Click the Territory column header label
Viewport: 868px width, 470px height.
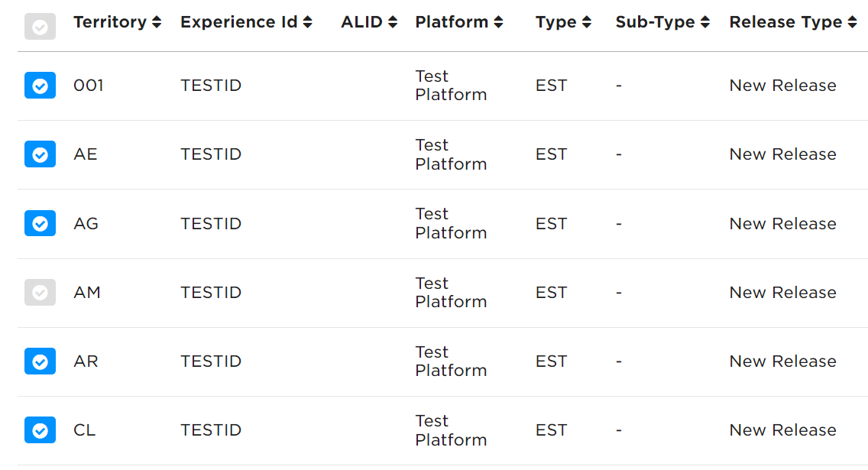[109, 22]
